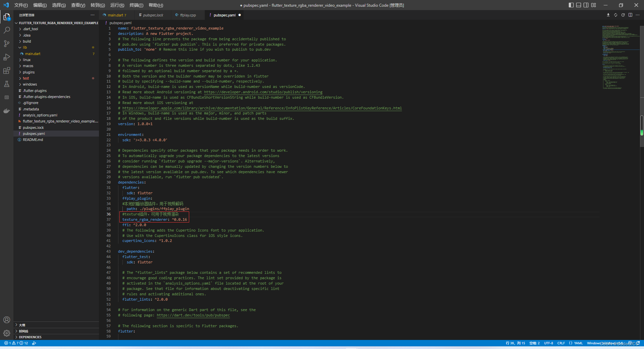Click the 空格: 2 indentation indicator
Screen dimensions: 644x349
[534, 343]
